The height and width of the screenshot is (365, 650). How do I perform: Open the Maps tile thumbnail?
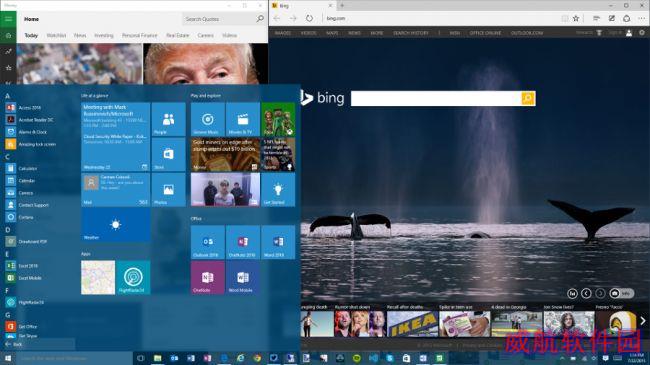point(98,277)
